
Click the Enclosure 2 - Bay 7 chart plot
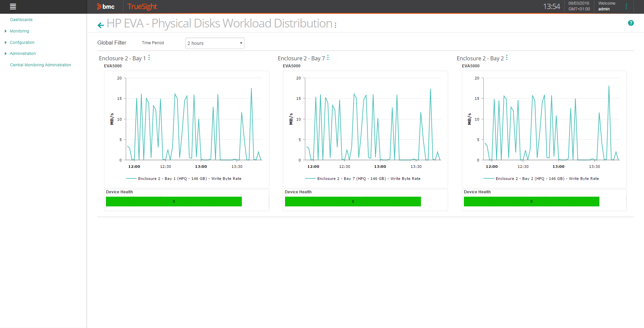click(x=373, y=119)
